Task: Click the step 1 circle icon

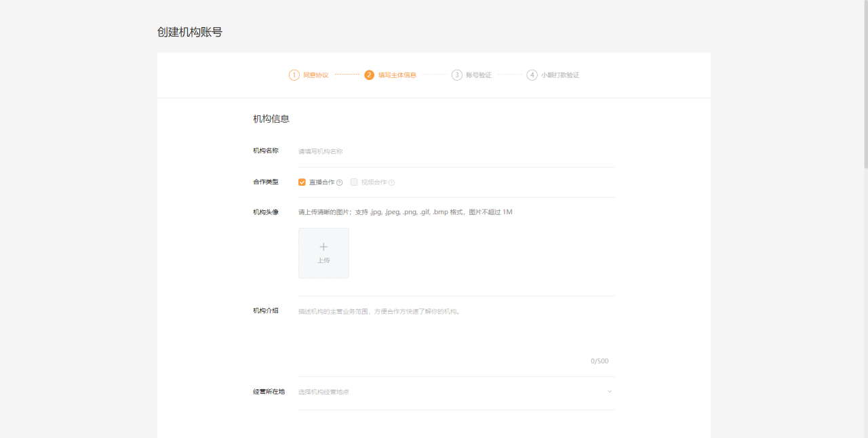Action: (x=294, y=75)
